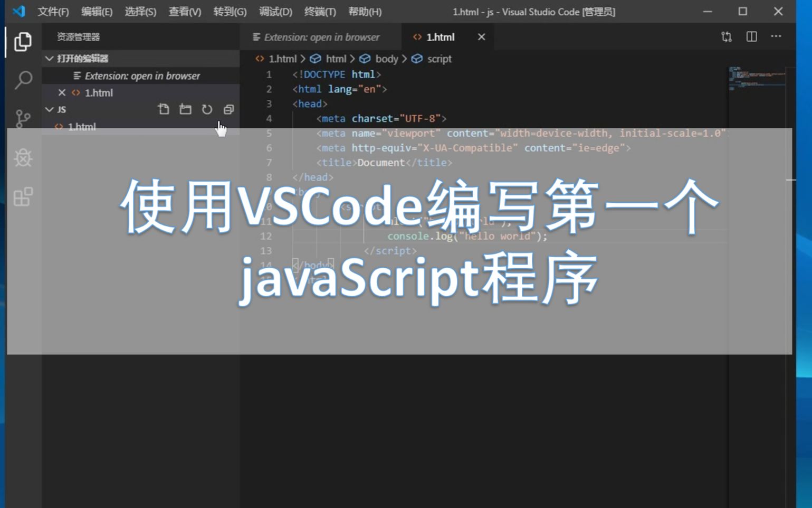Click the minimap code preview
Viewport: 812px width, 508px height.
click(757, 78)
